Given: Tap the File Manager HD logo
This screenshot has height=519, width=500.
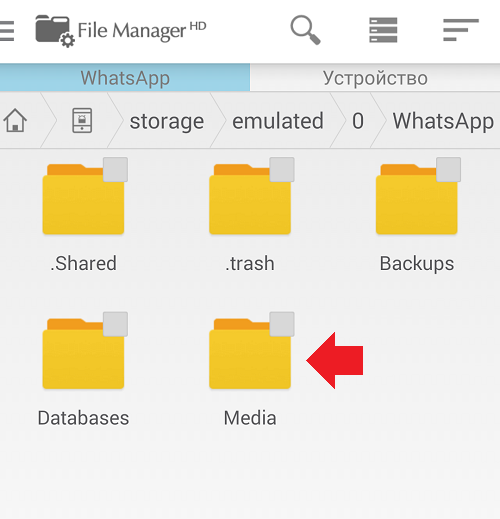Looking at the screenshot, I should pyautogui.click(x=121, y=31).
